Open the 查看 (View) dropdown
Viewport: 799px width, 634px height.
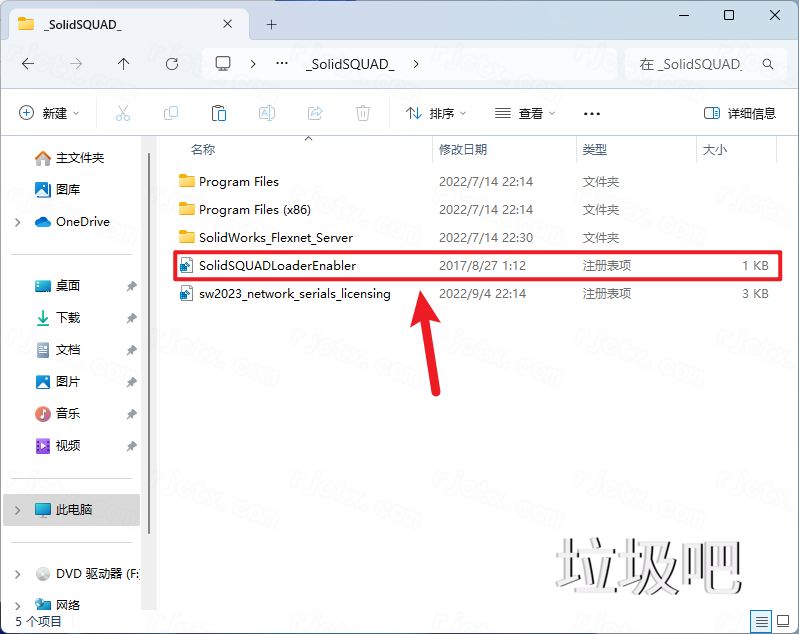(x=525, y=113)
